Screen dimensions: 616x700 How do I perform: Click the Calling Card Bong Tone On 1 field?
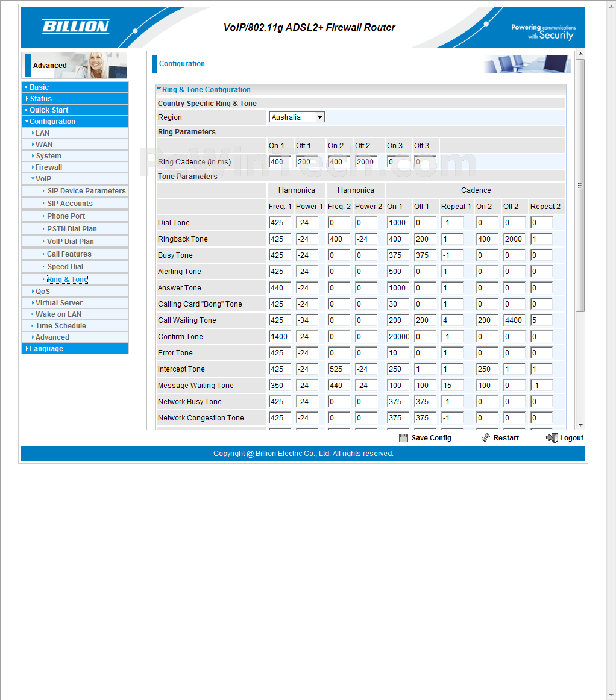coord(398,304)
